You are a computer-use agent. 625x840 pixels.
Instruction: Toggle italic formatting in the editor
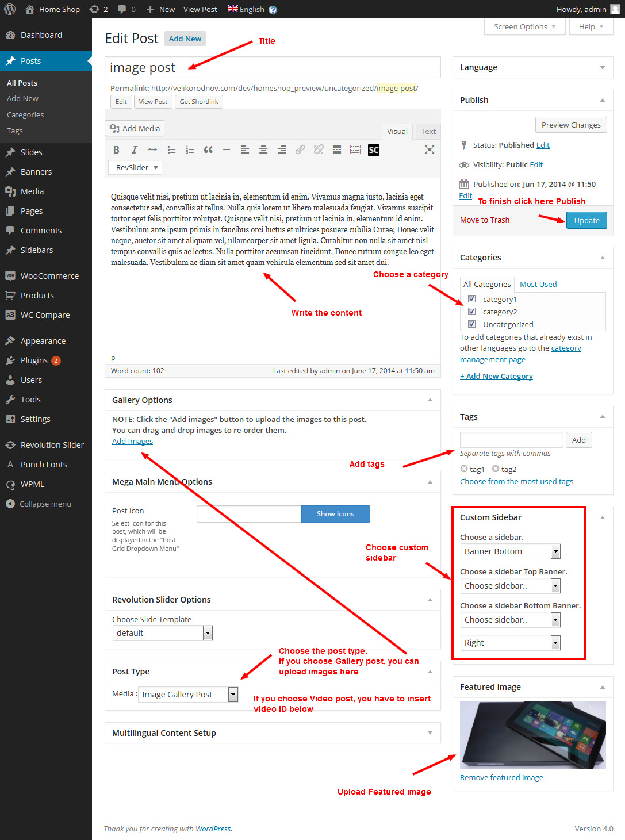135,150
